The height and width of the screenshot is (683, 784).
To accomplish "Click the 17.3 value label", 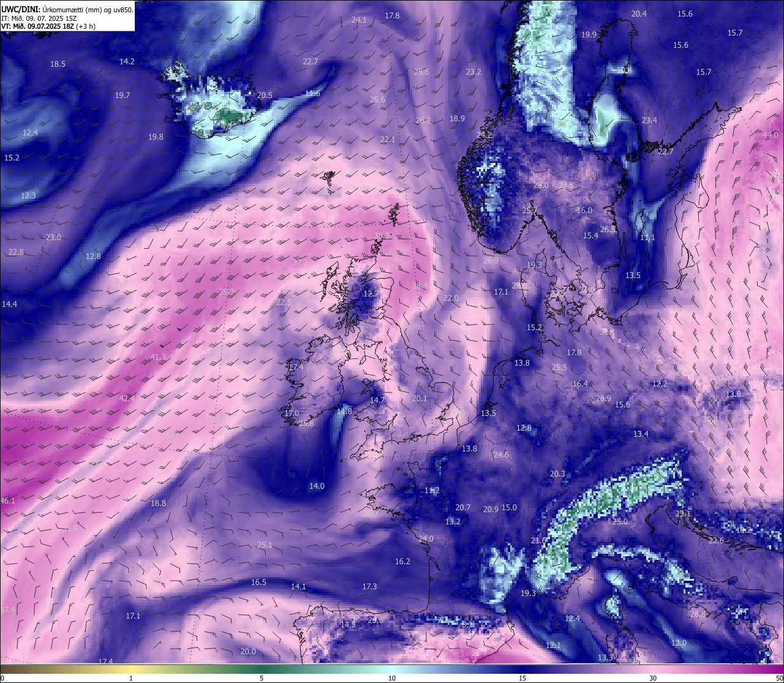I will pos(369,586).
